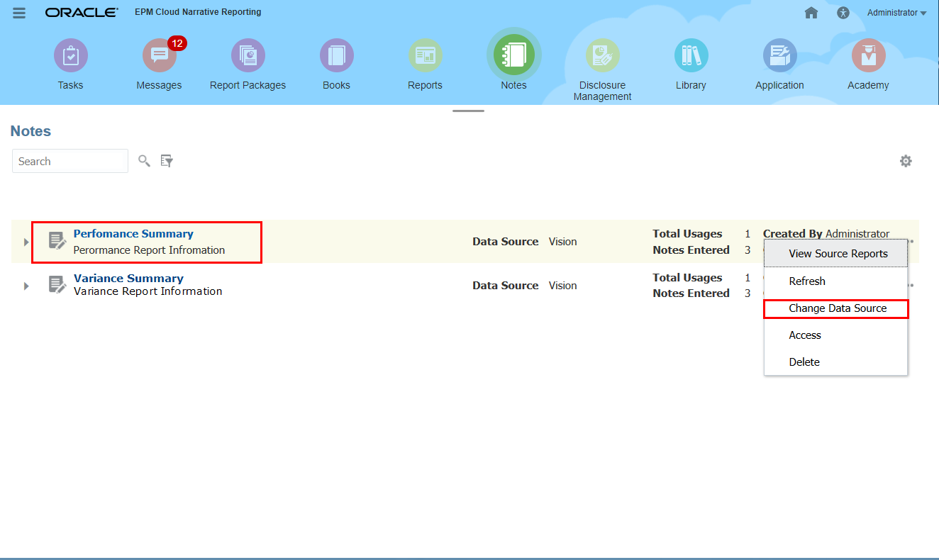Click the Perfomance Summary note icon
The height and width of the screenshot is (560, 939).
pos(57,241)
